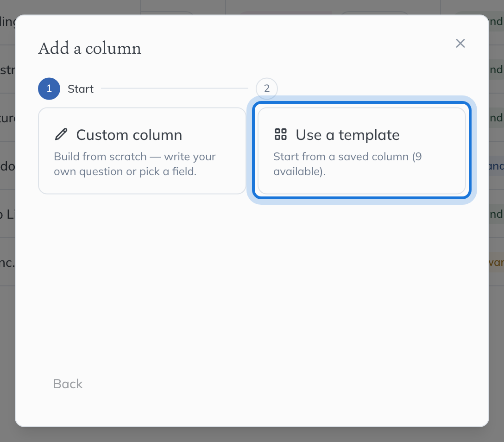
Task: Choose the Use a template card
Action: click(362, 151)
